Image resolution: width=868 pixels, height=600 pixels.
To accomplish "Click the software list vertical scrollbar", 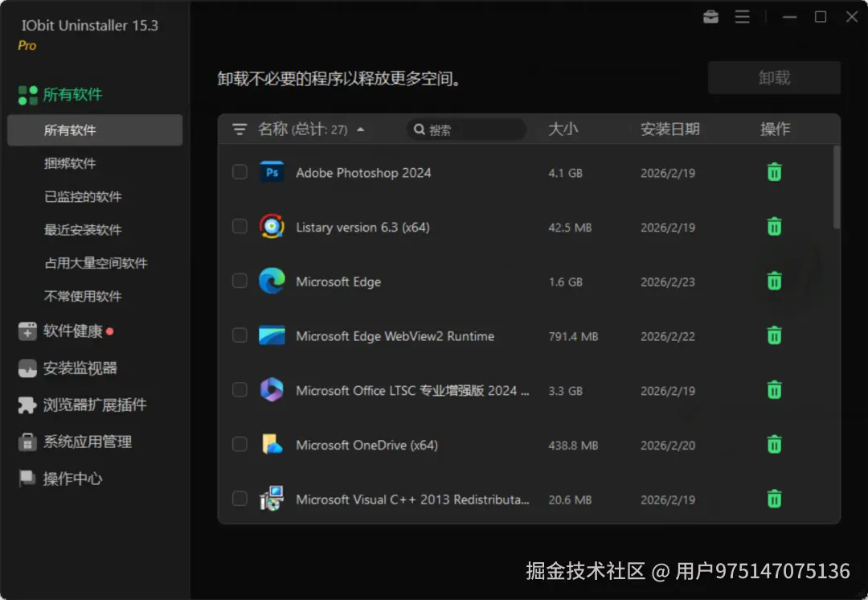I will pyautogui.click(x=837, y=187).
